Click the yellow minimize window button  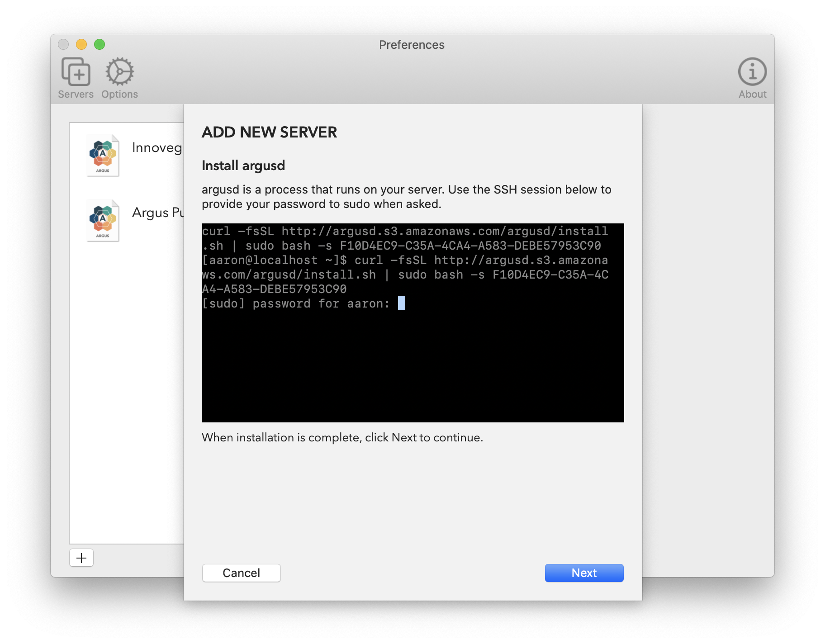pos(81,44)
